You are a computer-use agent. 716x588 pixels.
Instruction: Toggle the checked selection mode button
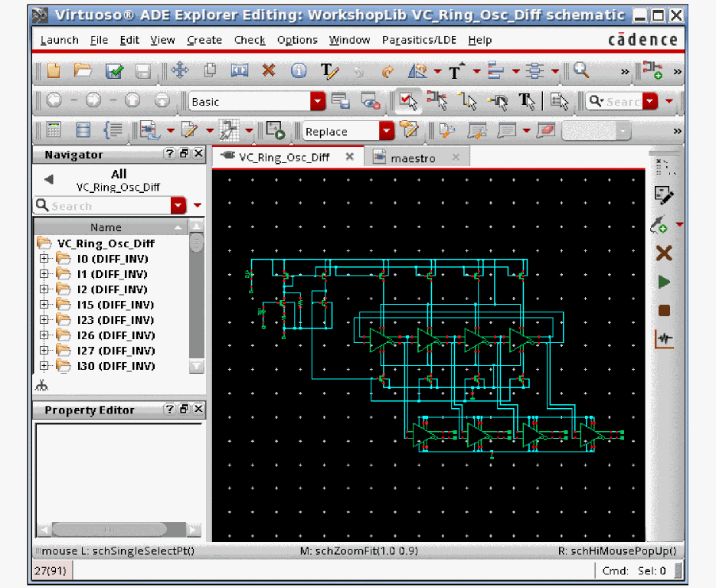click(407, 101)
